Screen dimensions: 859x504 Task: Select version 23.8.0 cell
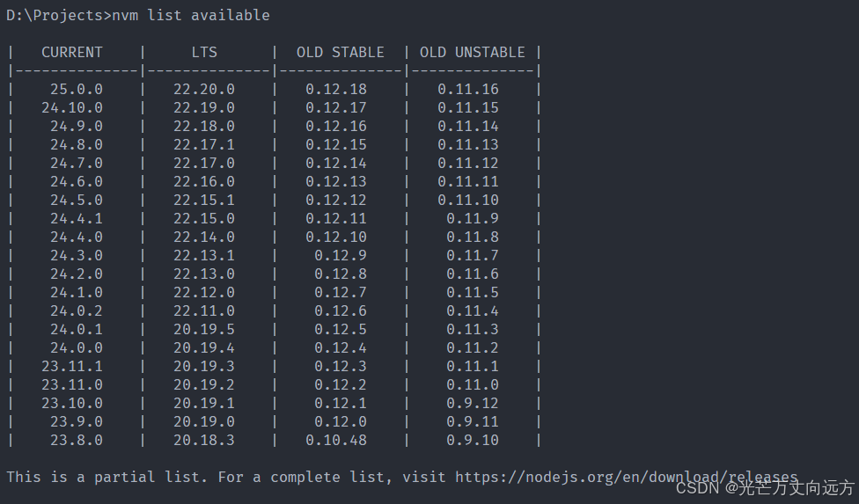pos(77,441)
